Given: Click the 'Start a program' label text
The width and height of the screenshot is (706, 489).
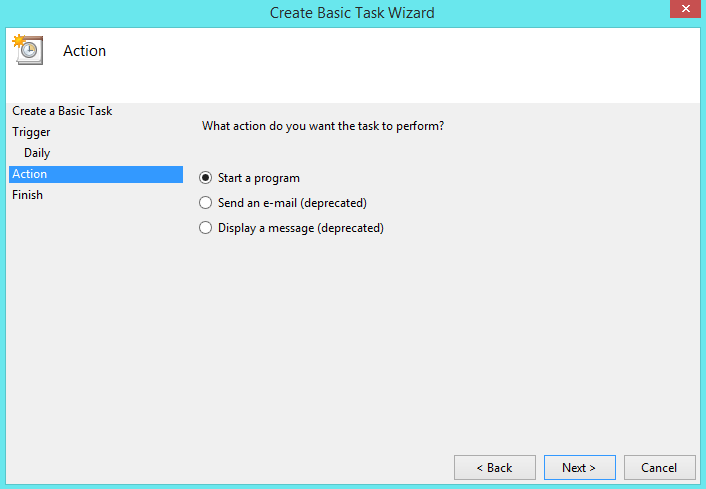Looking at the screenshot, I should (259, 178).
